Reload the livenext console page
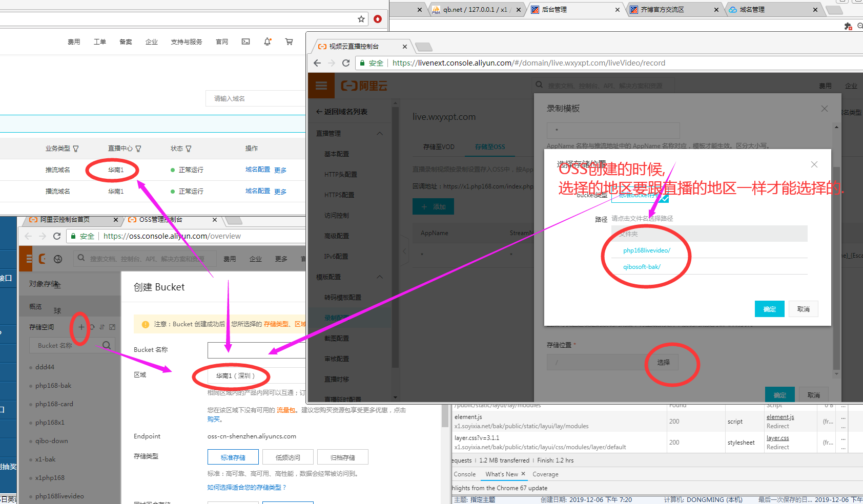863x504 pixels. pyautogui.click(x=346, y=63)
